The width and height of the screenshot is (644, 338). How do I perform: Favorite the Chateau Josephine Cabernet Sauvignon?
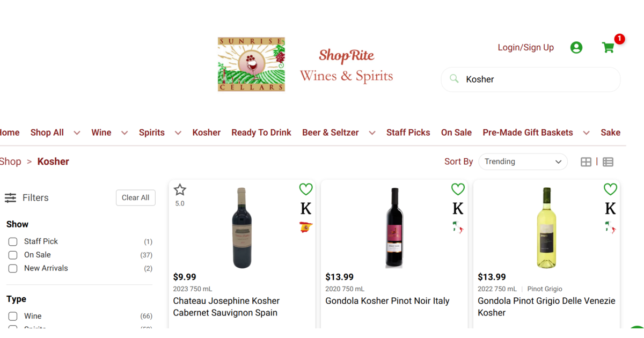(305, 189)
